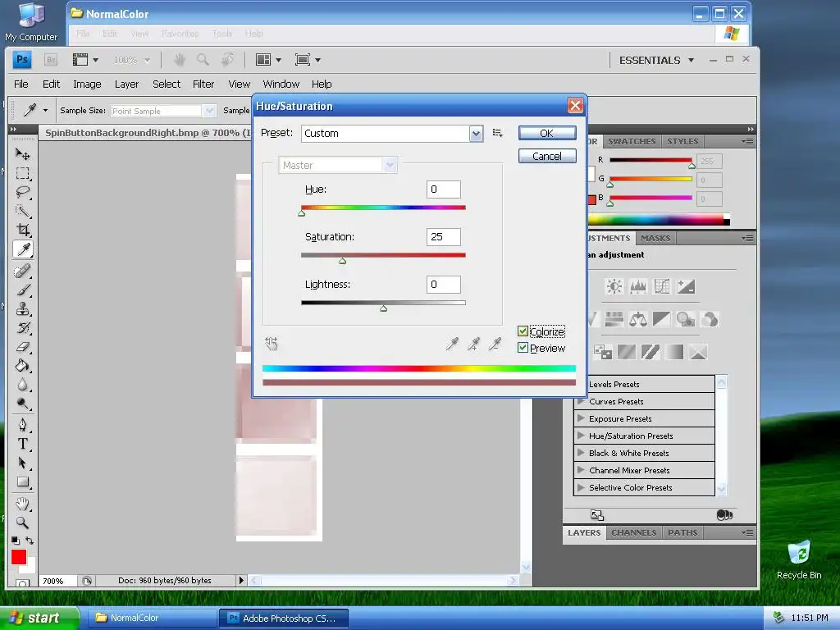
Task: Click the Color Balance adjustment icon
Action: tap(637, 319)
